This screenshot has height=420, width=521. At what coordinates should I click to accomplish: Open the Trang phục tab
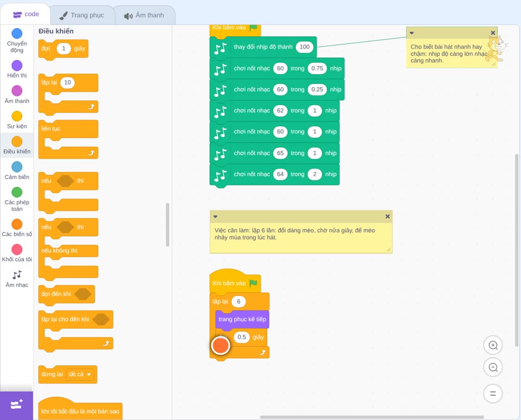(82, 15)
